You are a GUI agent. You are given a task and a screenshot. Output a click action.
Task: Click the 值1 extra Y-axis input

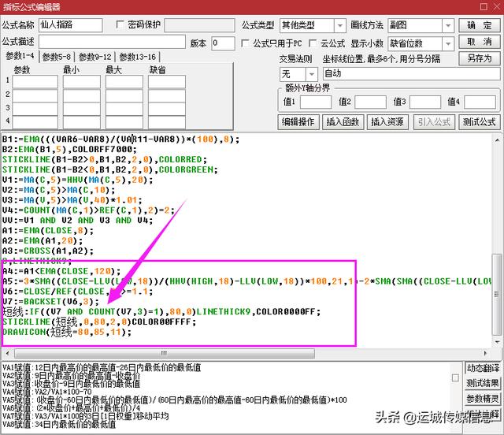click(x=315, y=102)
